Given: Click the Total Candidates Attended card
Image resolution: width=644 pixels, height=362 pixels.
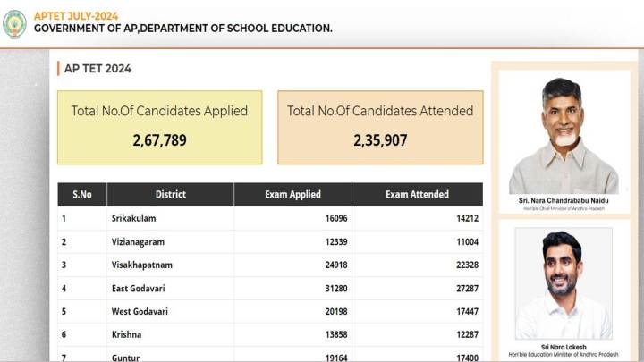Looking at the screenshot, I should tap(380, 127).
